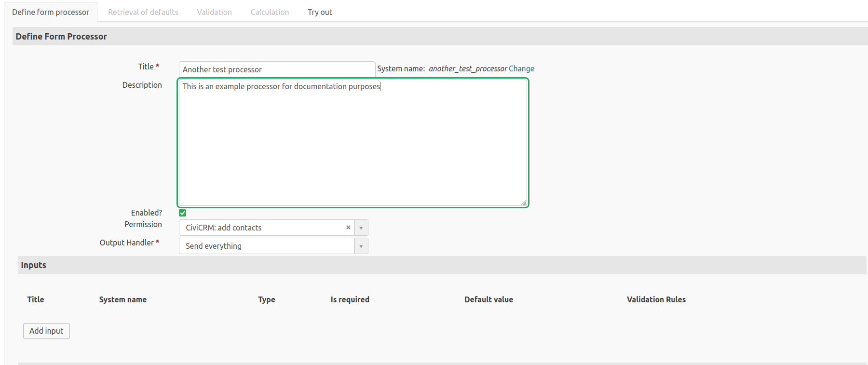Click the Change system name link
The image size is (868, 365).
click(521, 68)
